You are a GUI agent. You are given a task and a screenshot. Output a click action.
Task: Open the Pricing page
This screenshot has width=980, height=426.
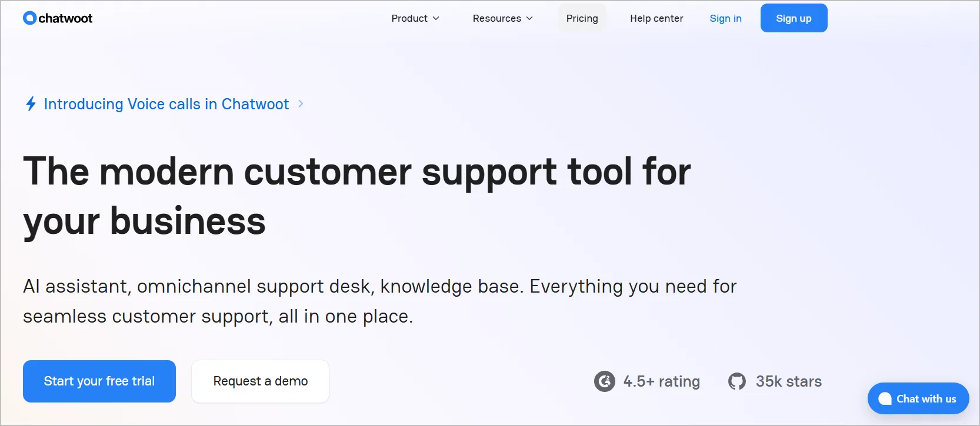(x=582, y=18)
